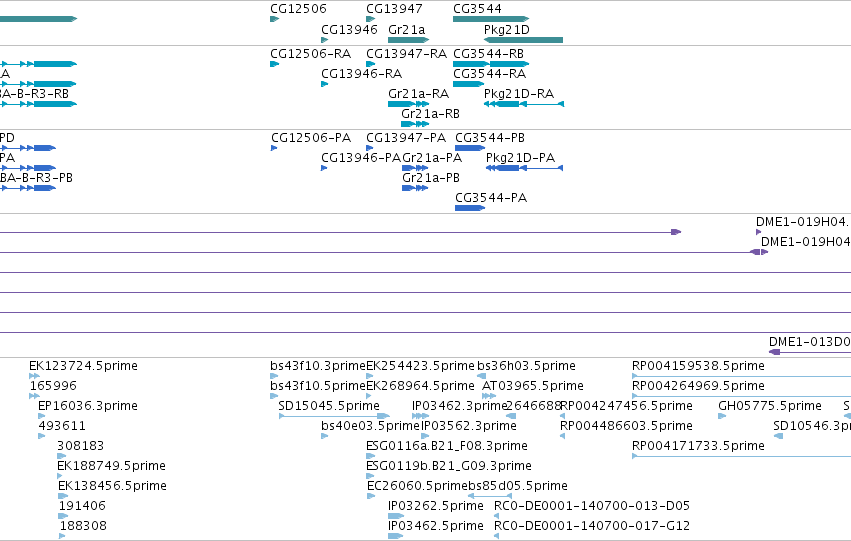Select the Pkg21D-PA protein
The image size is (851, 541).
point(520,158)
